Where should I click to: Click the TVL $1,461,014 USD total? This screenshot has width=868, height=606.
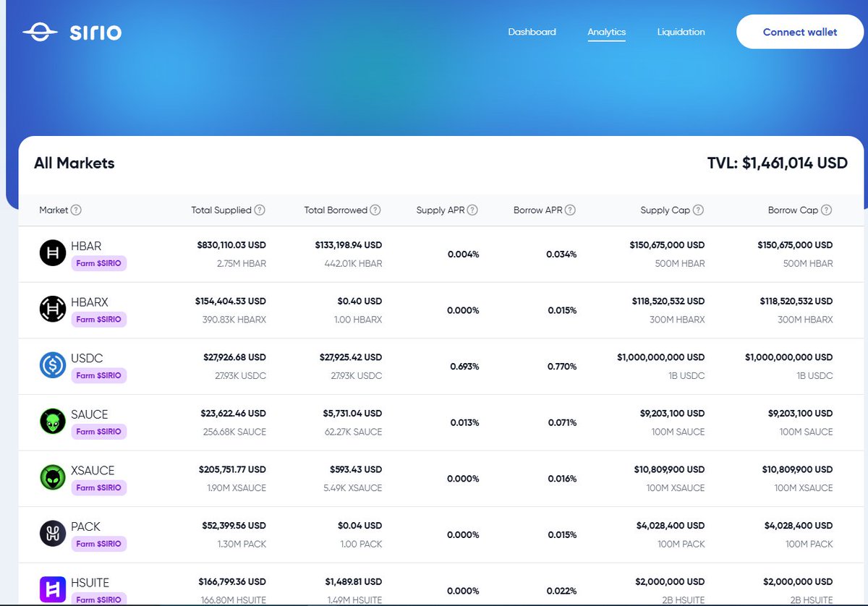778,163
